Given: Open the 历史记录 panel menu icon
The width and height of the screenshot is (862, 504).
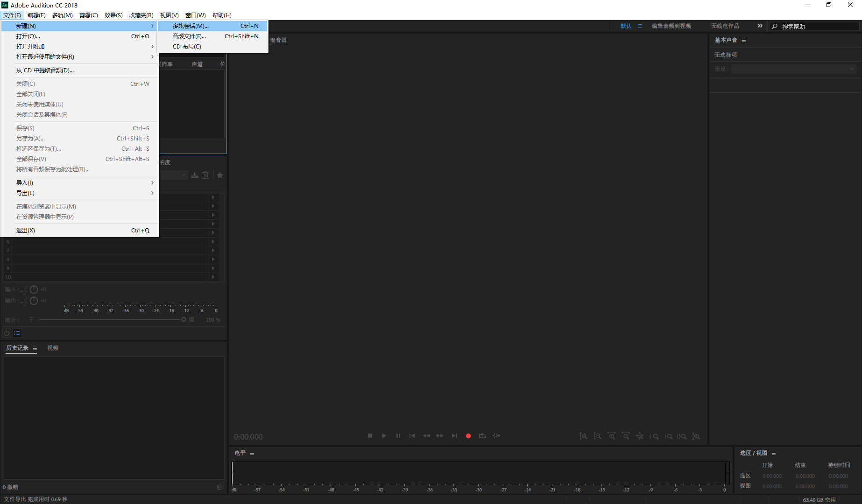Looking at the screenshot, I should click(35, 349).
